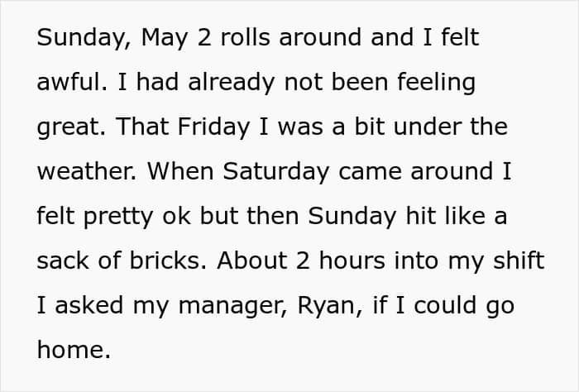The image size is (579, 392).
Task: Click the word "feeling"
Action: 437,84
